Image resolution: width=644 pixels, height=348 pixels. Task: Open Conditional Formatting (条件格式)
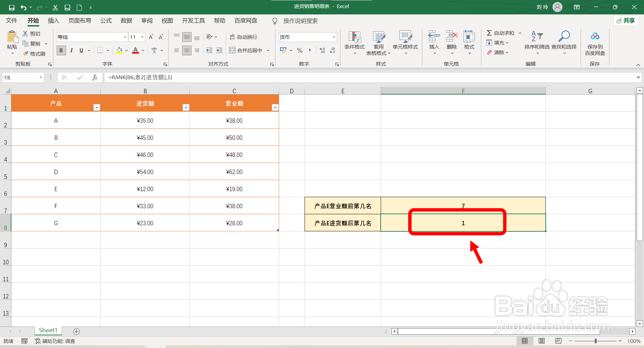tap(355, 42)
